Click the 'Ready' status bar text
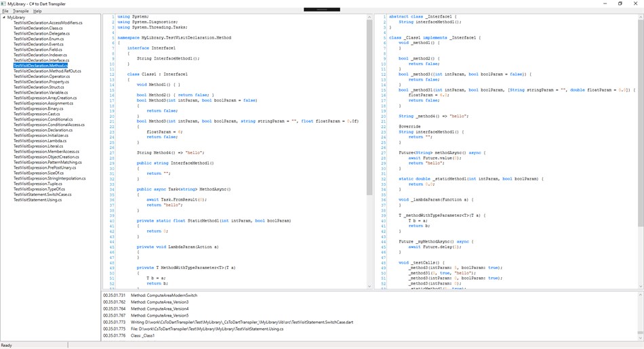644x349 pixels. 7,346
